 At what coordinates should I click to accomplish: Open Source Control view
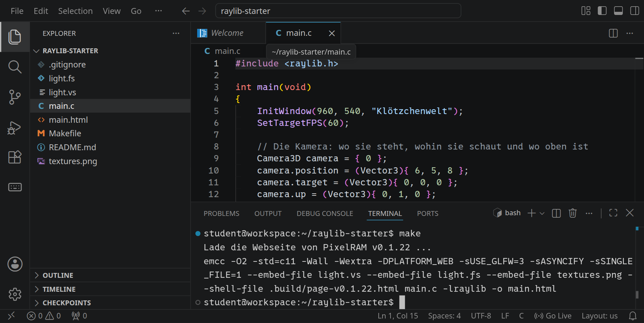coord(15,97)
